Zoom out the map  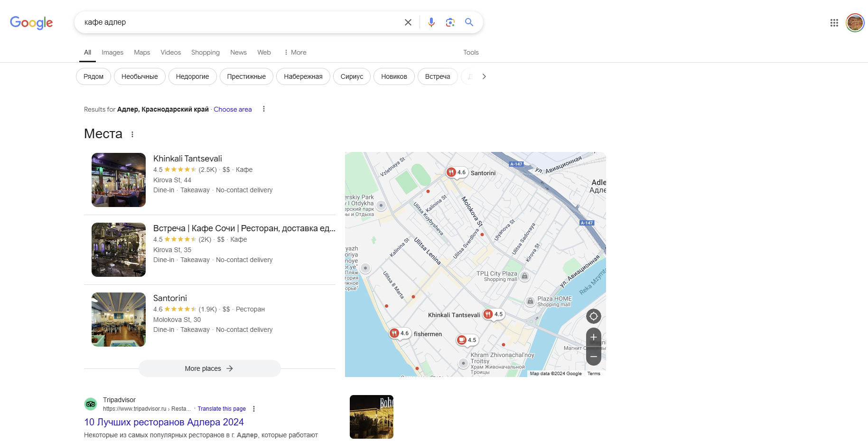[594, 356]
